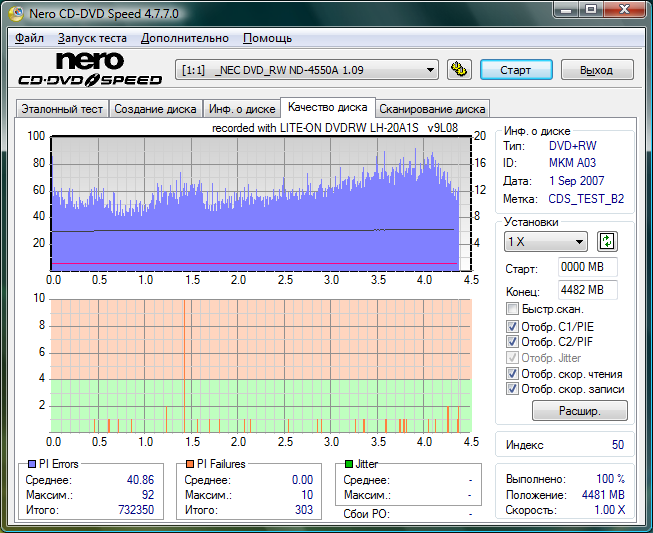The image size is (653, 533).
Task: Open the Файл menu
Action: (30, 38)
